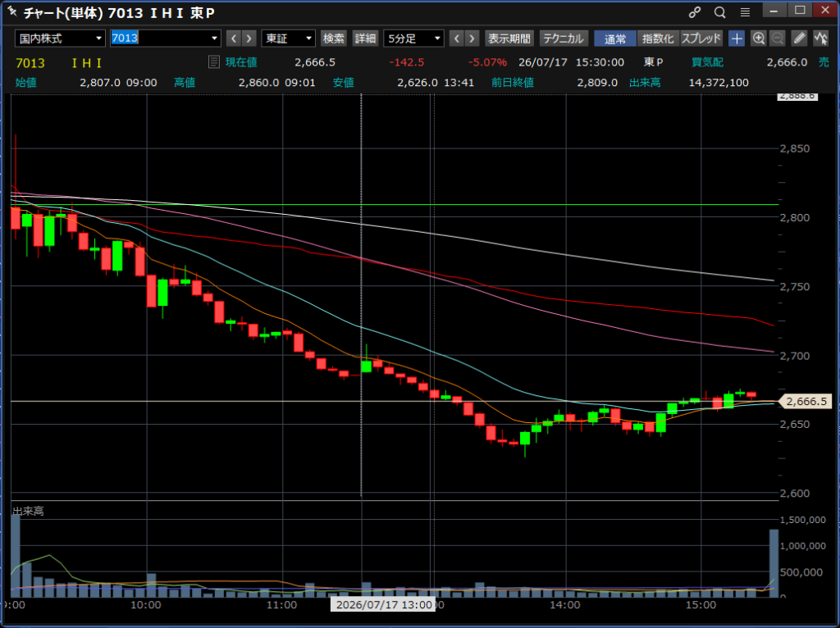The height and width of the screenshot is (628, 840).
Task: Click the 前日終値 value 2,809.0
Action: click(597, 83)
